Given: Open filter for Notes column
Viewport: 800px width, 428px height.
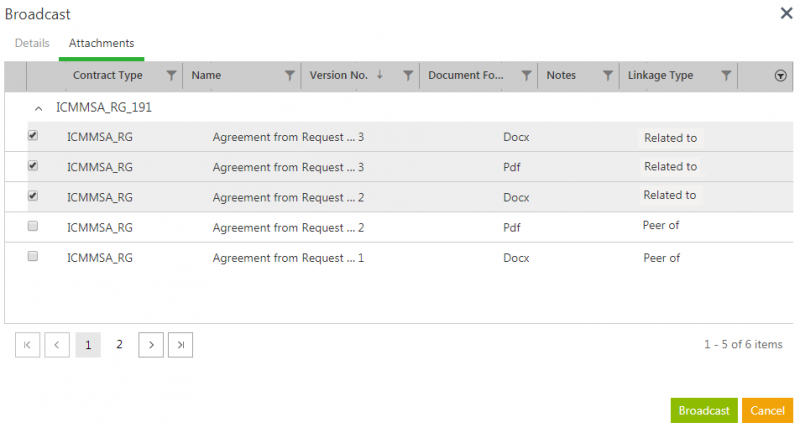Looking at the screenshot, I should point(608,76).
